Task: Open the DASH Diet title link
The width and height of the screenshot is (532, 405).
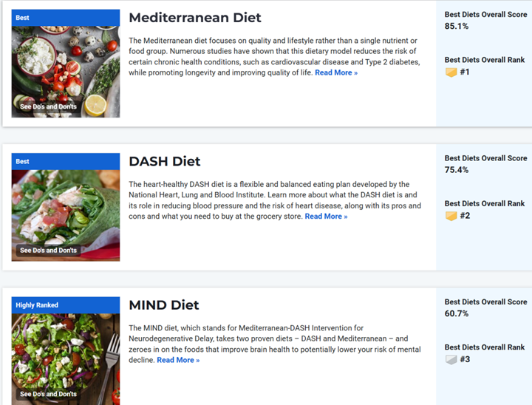Action: click(x=165, y=161)
